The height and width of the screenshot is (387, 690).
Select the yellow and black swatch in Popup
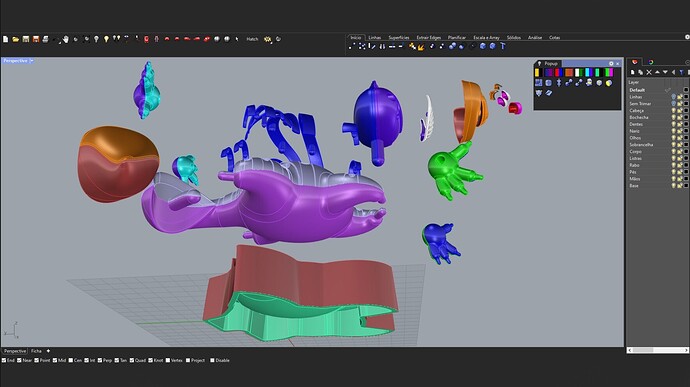[539, 72]
